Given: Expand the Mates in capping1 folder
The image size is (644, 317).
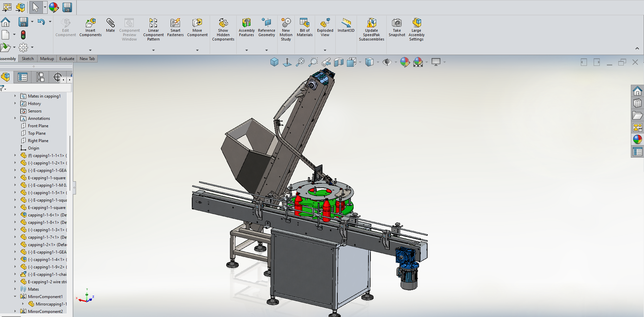Looking at the screenshot, I should click(x=15, y=96).
